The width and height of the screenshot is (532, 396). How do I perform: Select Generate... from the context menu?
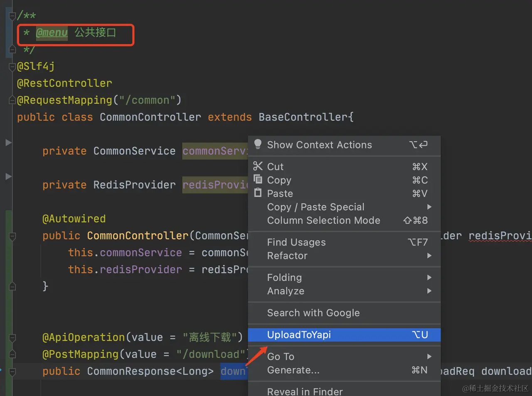[x=344, y=370]
